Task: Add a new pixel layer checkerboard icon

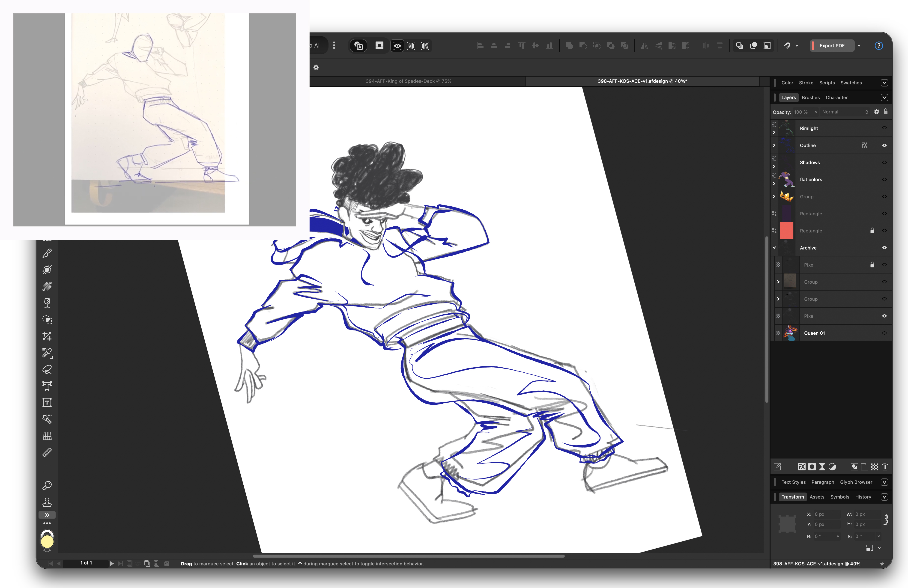Action: click(x=874, y=467)
